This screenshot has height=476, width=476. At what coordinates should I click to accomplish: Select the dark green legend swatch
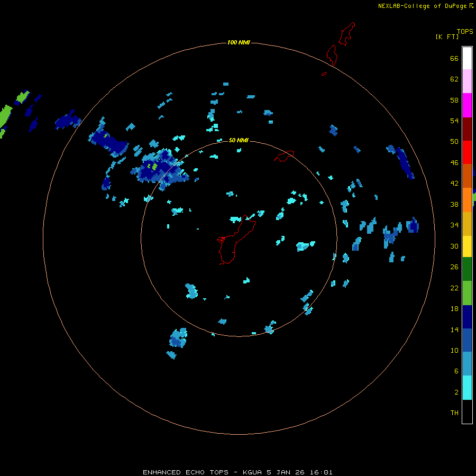(467, 269)
